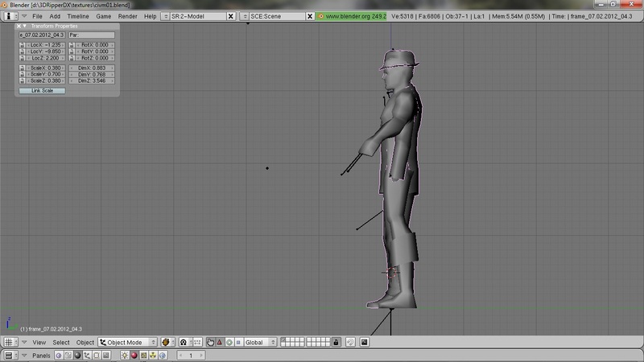Click the RotZ value field
This screenshot has height=362, width=644.
coord(95,58)
